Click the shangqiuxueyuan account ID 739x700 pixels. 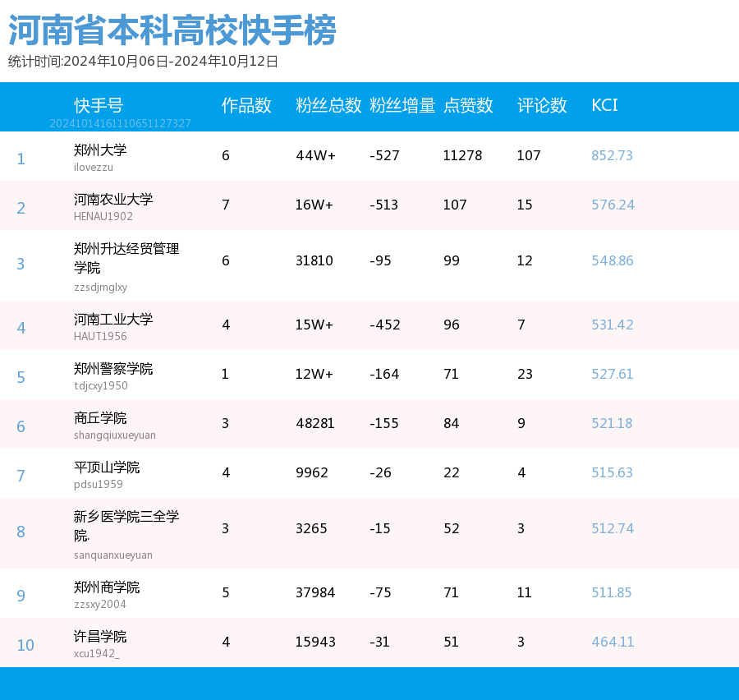pyautogui.click(x=114, y=435)
